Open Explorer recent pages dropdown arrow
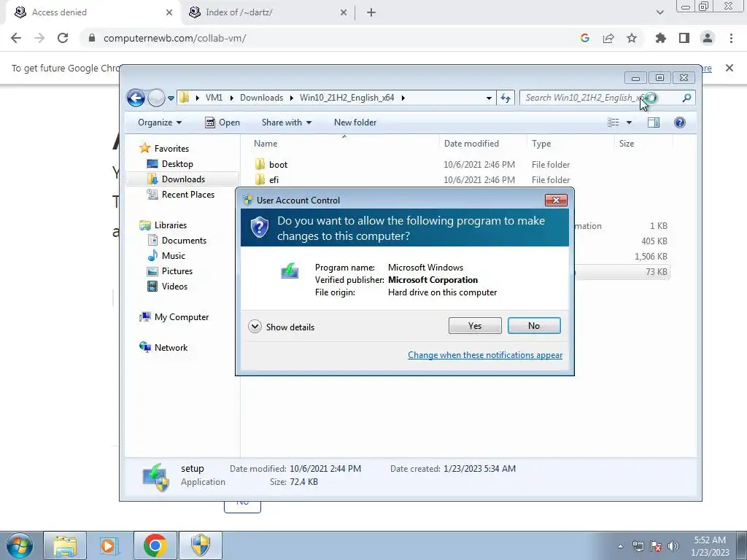747x560 pixels. tap(171, 98)
